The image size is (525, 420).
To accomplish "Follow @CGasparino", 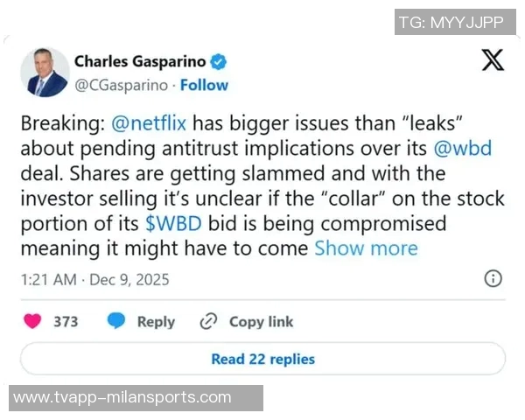I will tap(204, 85).
